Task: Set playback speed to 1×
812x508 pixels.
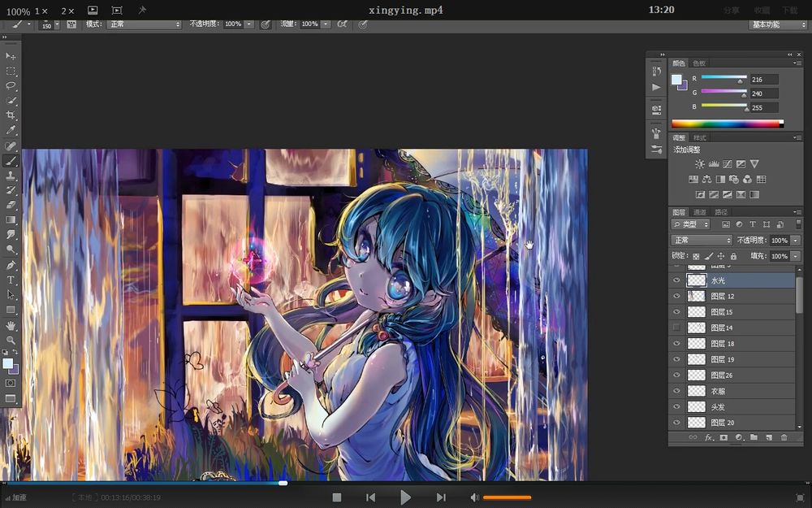Action: [x=41, y=11]
